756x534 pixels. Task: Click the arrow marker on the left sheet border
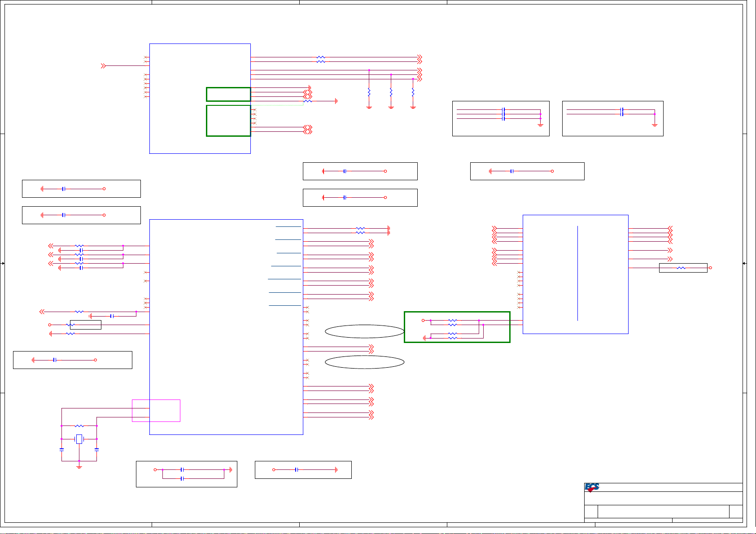point(3,264)
